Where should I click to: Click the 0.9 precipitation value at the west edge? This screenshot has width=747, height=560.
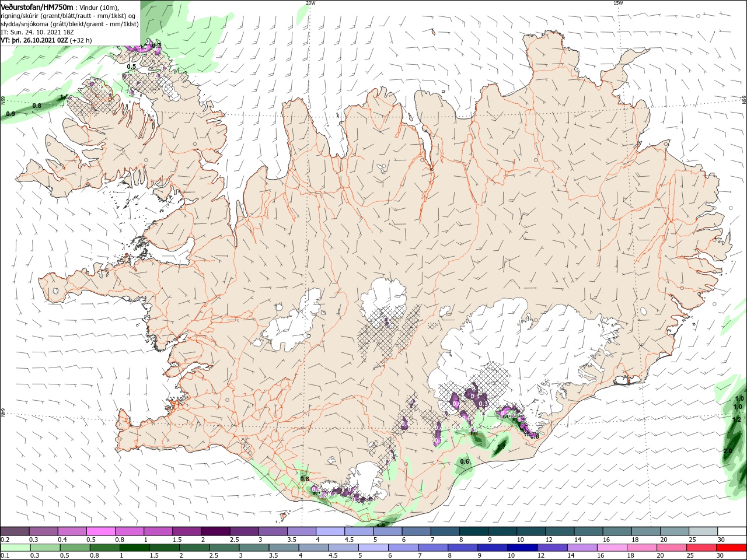point(11,114)
